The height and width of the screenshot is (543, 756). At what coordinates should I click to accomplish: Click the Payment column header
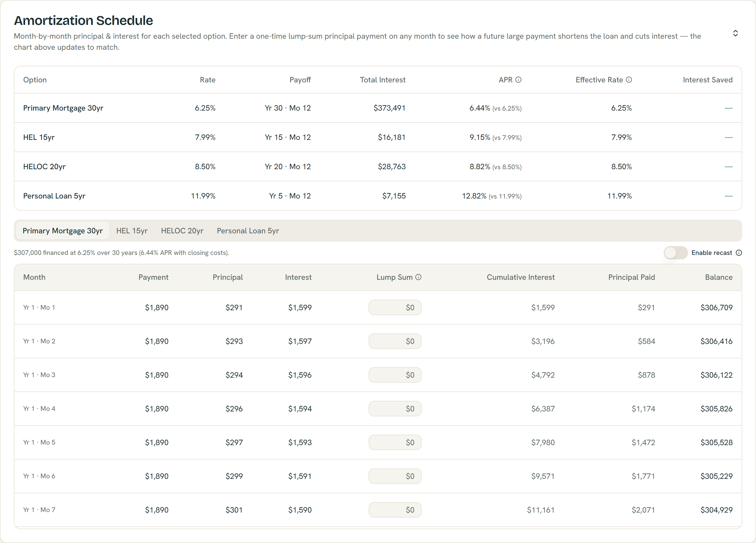[153, 278]
